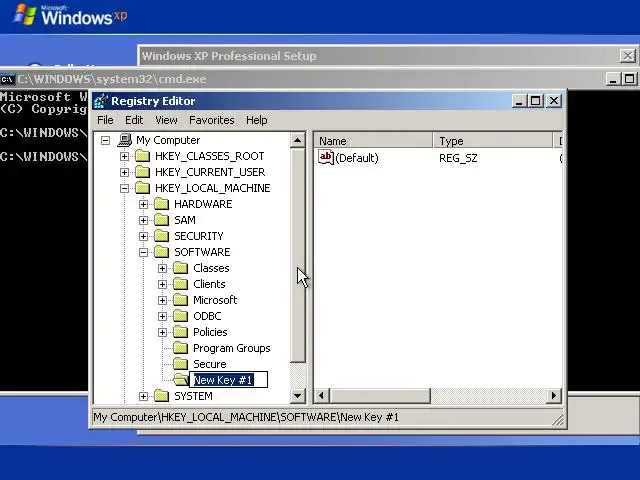Image resolution: width=640 pixels, height=480 pixels.
Task: Click the SOFTWARE folder icon
Action: (162, 252)
